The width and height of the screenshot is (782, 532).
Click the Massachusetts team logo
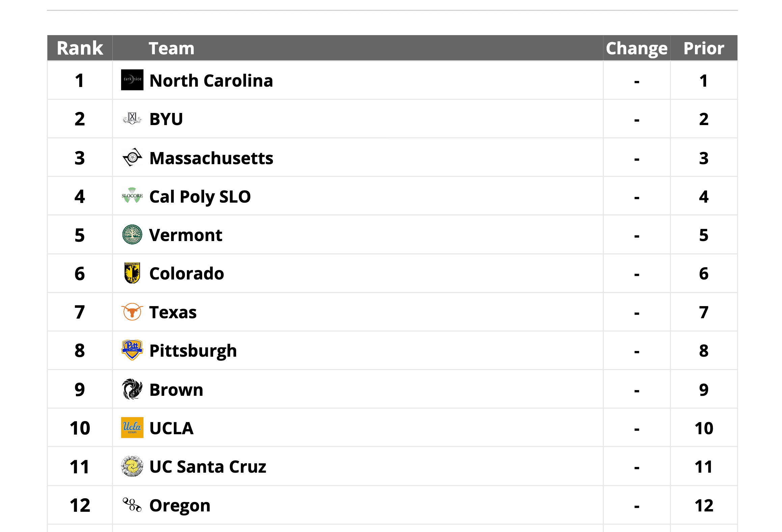click(132, 157)
